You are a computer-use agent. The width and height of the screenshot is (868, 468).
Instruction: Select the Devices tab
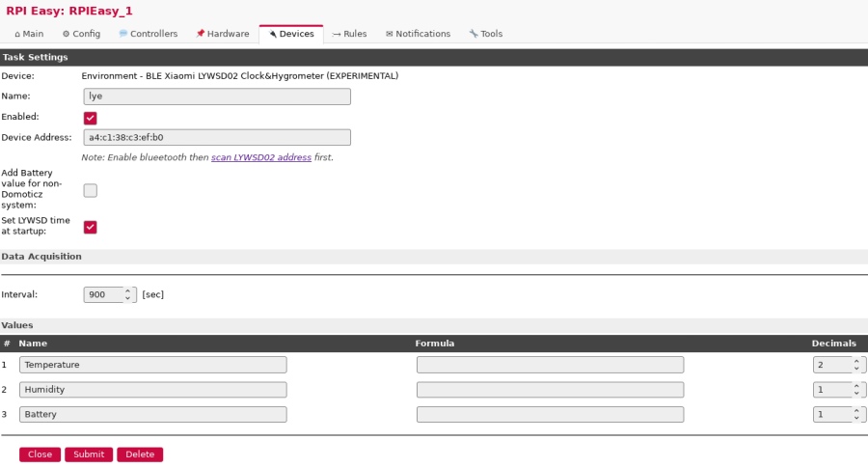(291, 34)
